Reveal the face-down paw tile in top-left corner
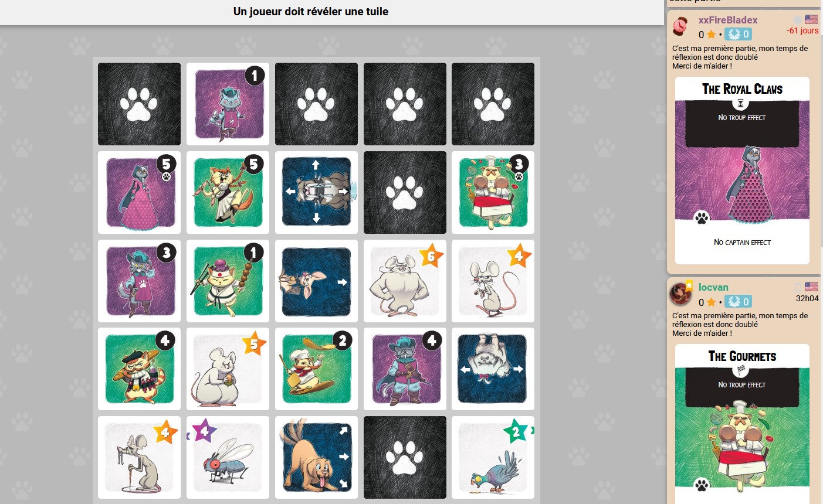The image size is (823, 504). (139, 104)
